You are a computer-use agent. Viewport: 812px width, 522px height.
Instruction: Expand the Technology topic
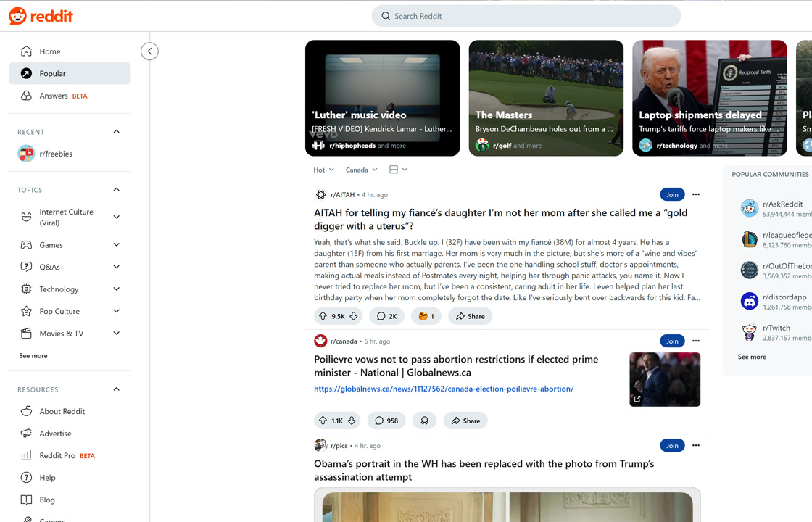pyautogui.click(x=117, y=289)
